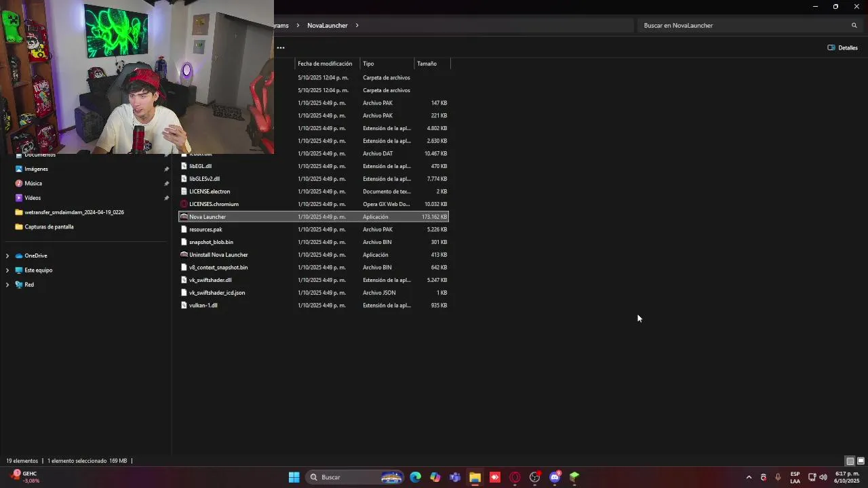
Task: Toggle the Detalles pane button
Action: point(843,48)
